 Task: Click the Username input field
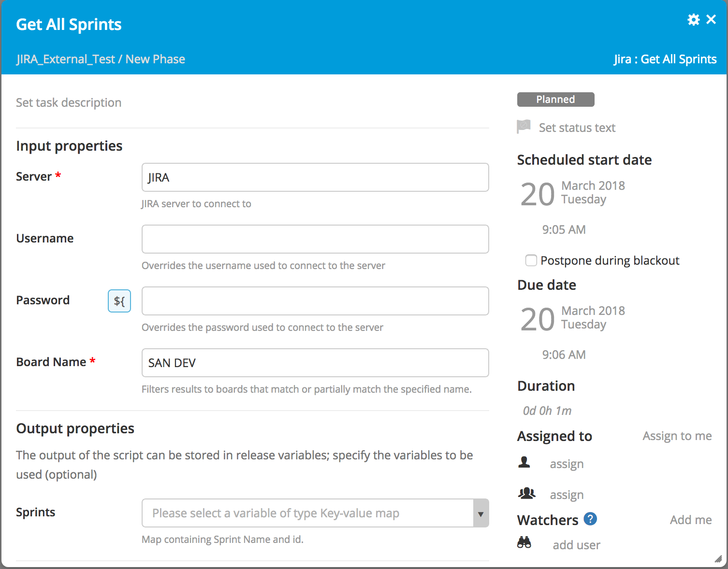315,239
